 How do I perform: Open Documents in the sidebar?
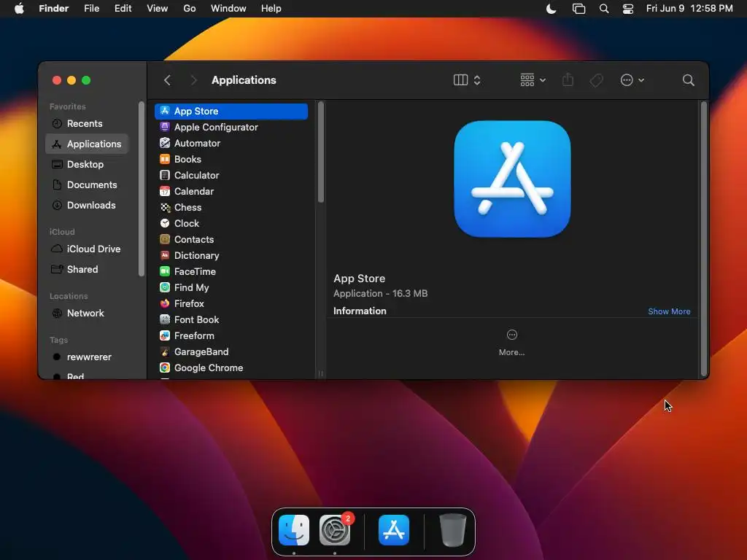tap(88, 184)
